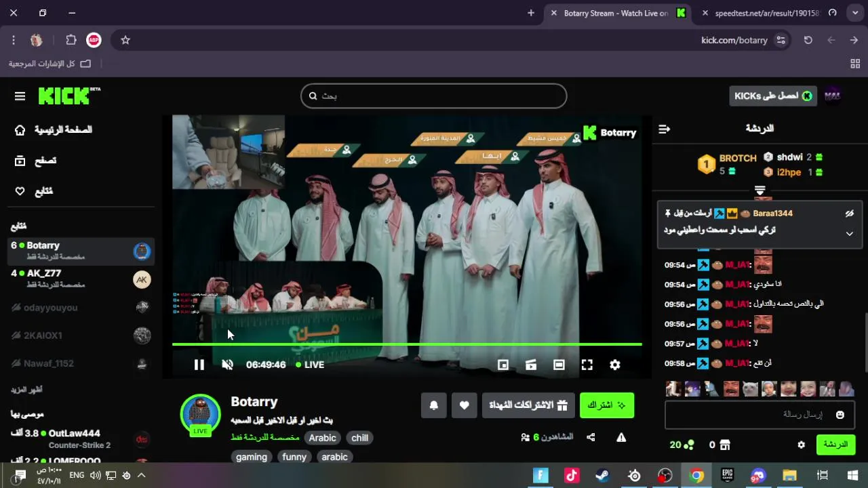The height and width of the screenshot is (488, 868).
Task: Open chat settings gear icon
Action: [x=802, y=445]
